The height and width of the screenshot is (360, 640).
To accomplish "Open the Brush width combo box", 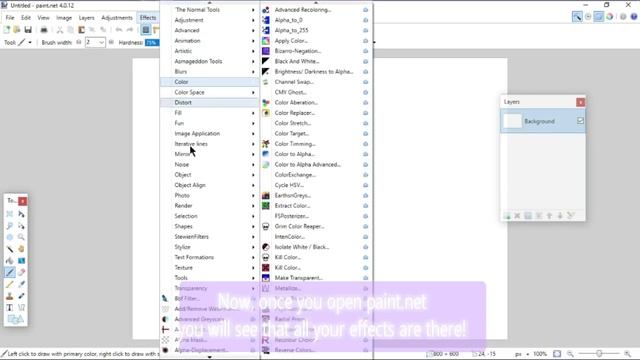I will tap(95, 42).
